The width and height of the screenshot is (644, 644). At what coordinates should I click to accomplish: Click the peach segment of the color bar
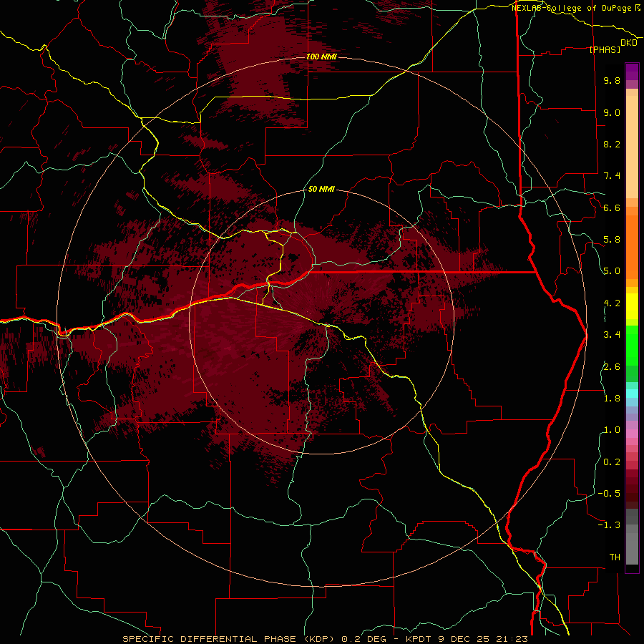coord(632,147)
